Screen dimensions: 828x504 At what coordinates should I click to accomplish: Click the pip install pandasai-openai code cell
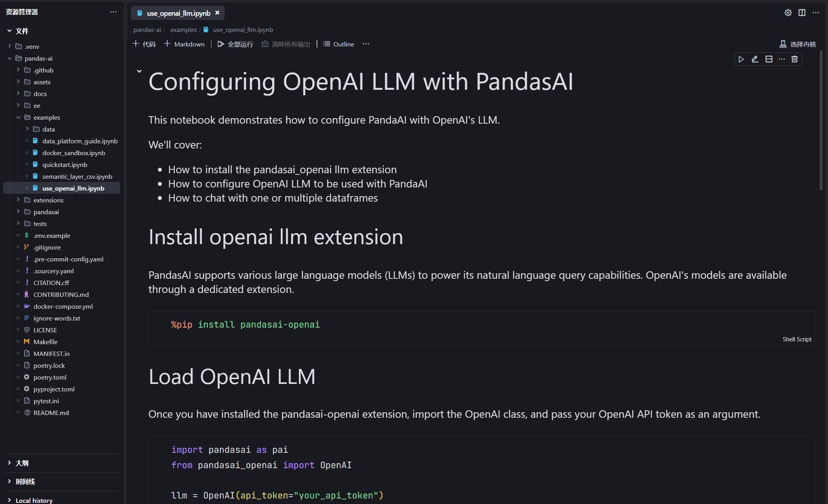coord(481,328)
